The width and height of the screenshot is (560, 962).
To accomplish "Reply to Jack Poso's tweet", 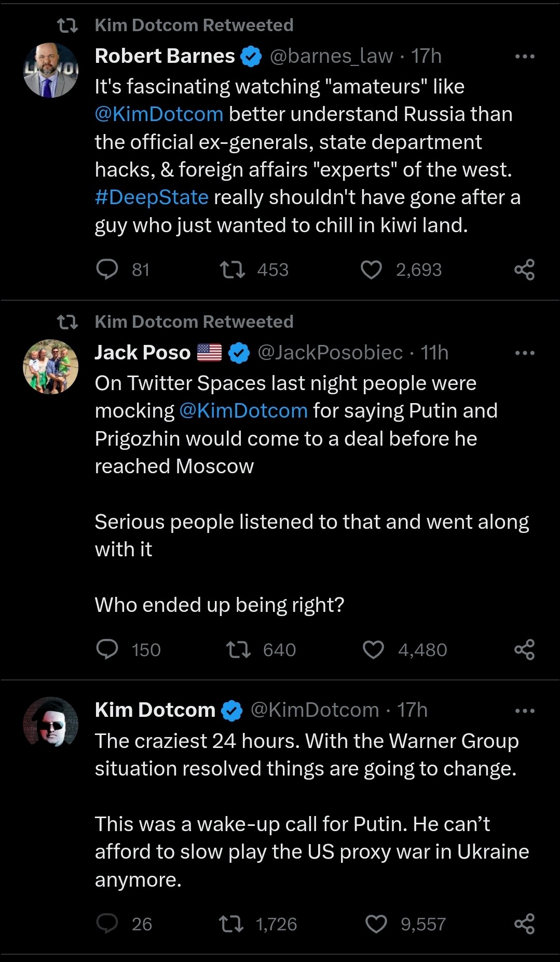I will (107, 649).
